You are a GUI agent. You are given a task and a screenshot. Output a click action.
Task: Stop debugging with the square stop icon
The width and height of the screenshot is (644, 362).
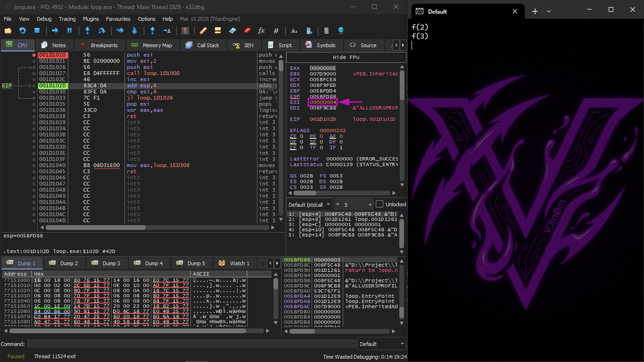tap(37, 31)
